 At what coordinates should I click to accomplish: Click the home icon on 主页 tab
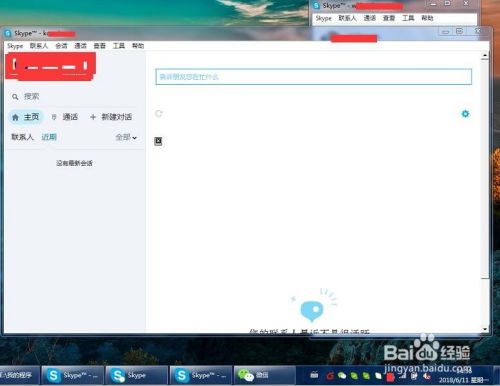pyautogui.click(x=15, y=117)
